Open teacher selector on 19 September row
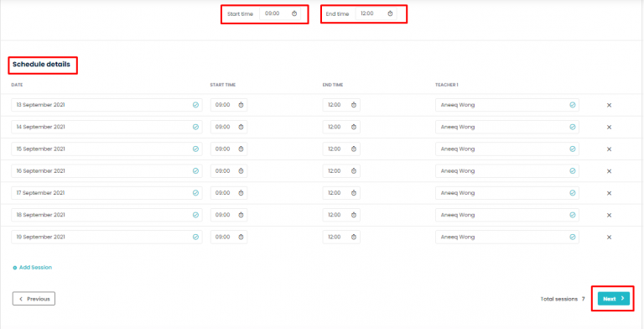 [507, 237]
